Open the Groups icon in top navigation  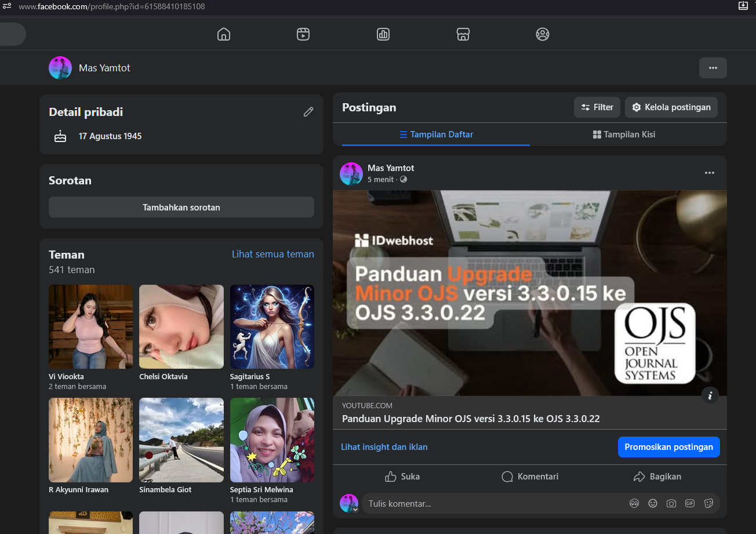(x=543, y=34)
